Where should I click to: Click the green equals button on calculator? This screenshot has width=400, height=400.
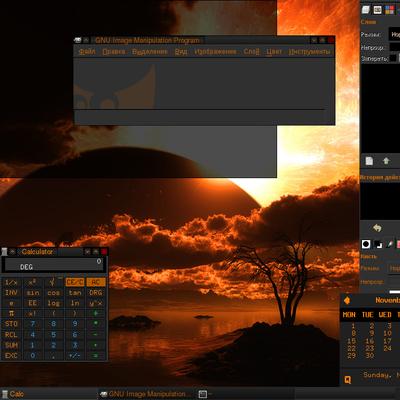coord(96,356)
